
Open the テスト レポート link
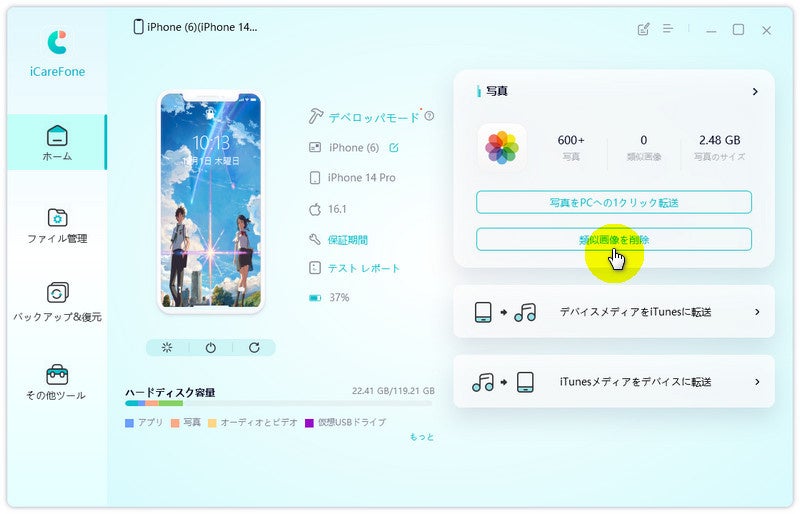pyautogui.click(x=363, y=268)
